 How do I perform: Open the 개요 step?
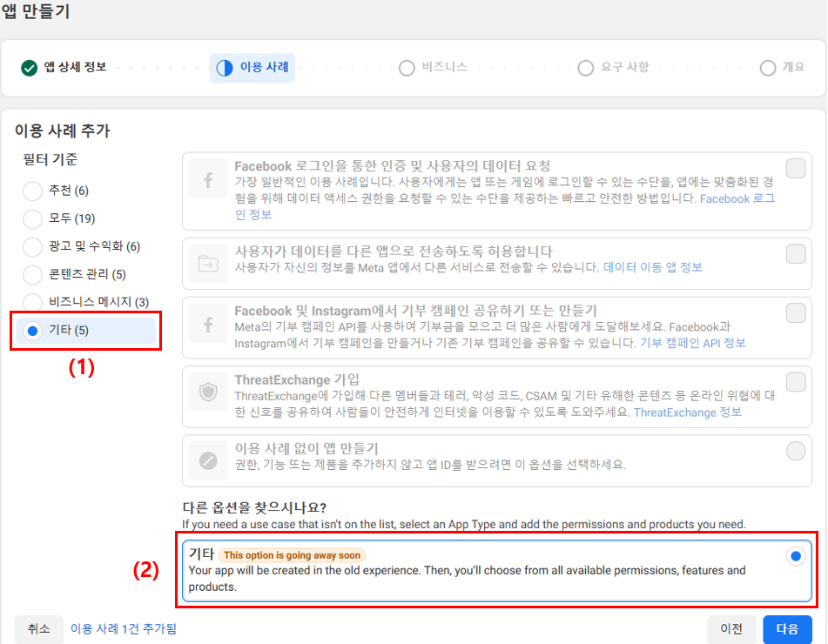click(782, 68)
